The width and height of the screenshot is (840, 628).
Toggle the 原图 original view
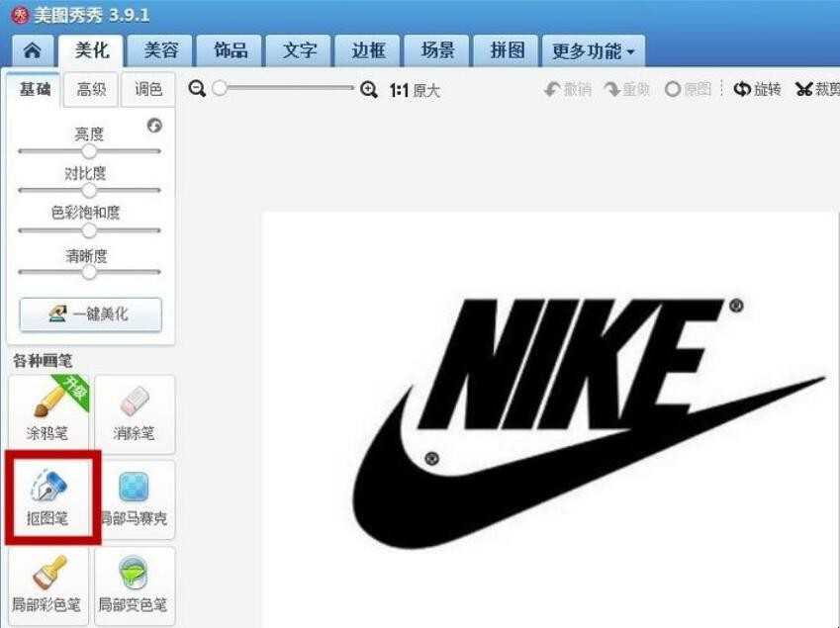688,89
